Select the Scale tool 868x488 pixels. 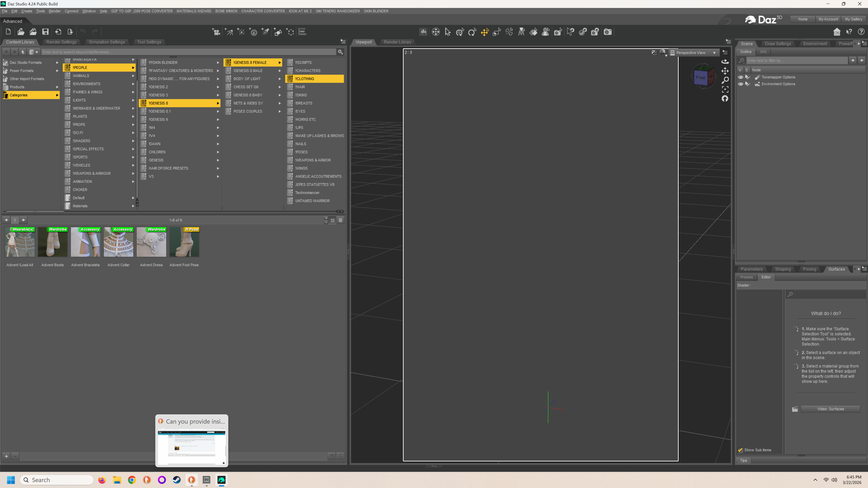[x=496, y=32]
